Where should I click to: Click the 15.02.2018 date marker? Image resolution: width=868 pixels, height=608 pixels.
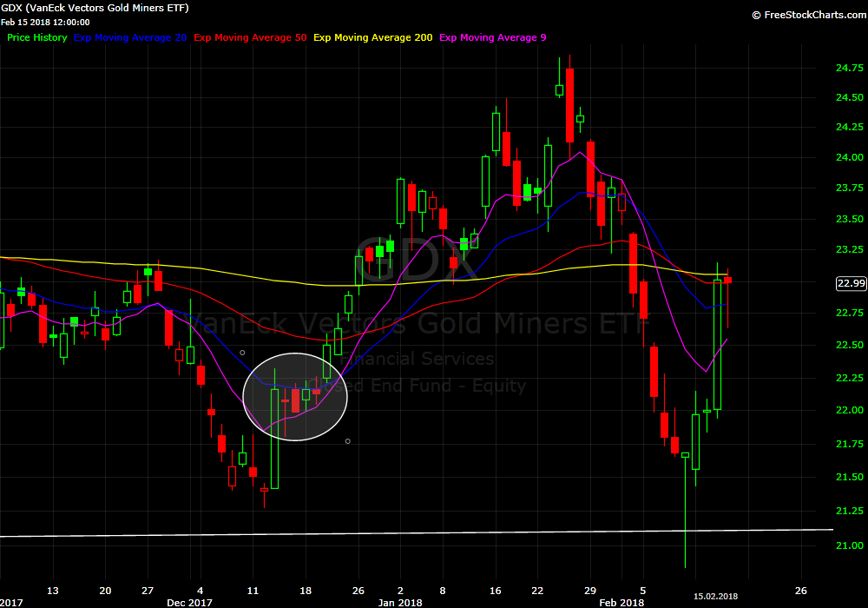pyautogui.click(x=715, y=597)
